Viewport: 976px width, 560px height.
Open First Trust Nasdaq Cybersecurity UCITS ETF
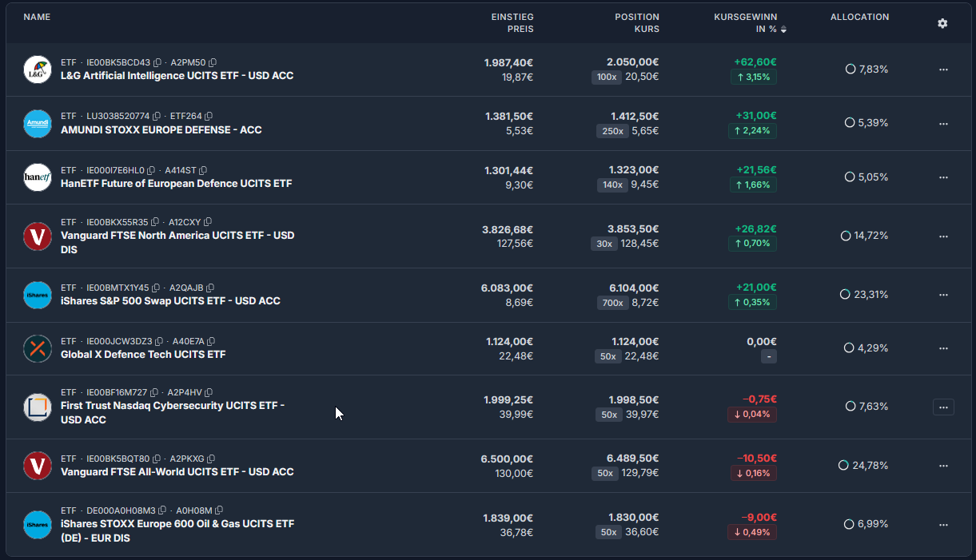pyautogui.click(x=173, y=413)
